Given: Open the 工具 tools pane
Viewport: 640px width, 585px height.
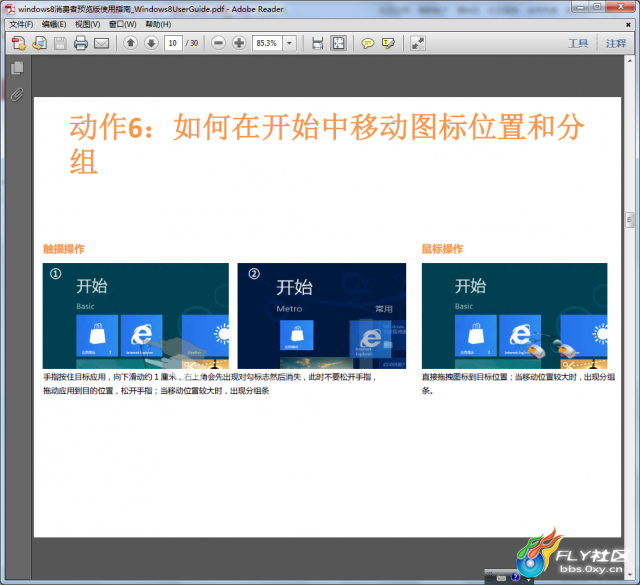Looking at the screenshot, I should coord(578,43).
